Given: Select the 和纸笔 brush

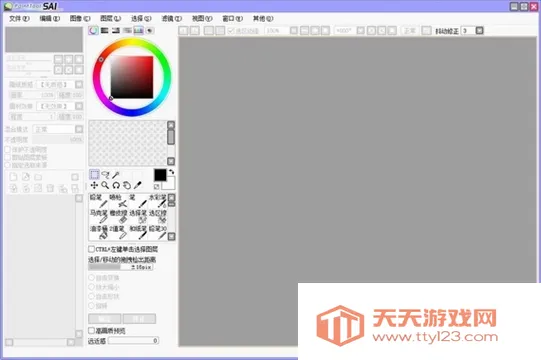Looking at the screenshot, I should [x=138, y=232].
